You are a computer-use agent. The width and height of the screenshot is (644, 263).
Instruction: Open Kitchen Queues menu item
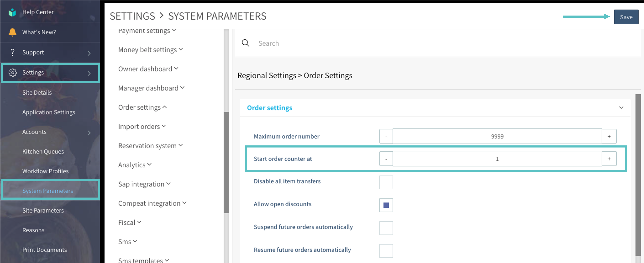43,151
